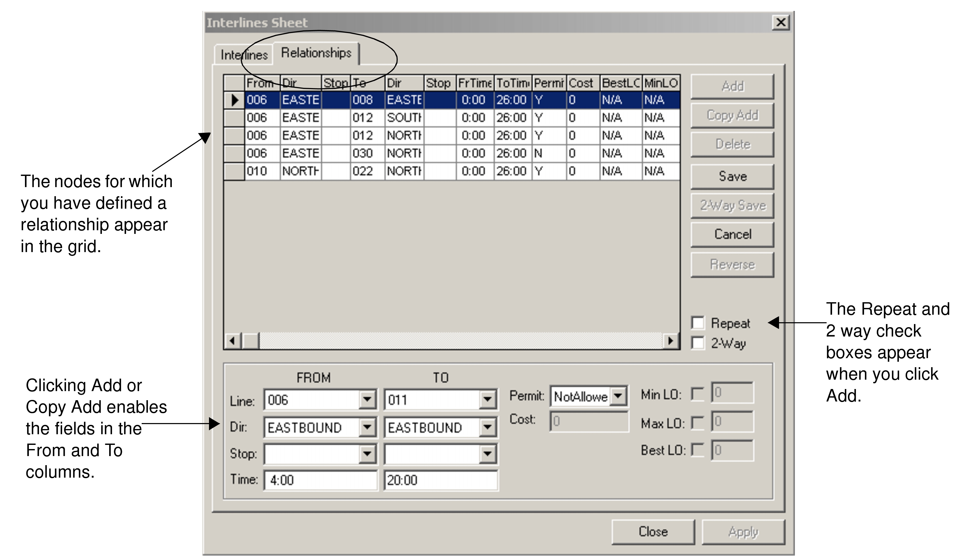Image resolution: width=961 pixels, height=560 pixels.
Task: Click the Apply button
Action: (x=743, y=531)
